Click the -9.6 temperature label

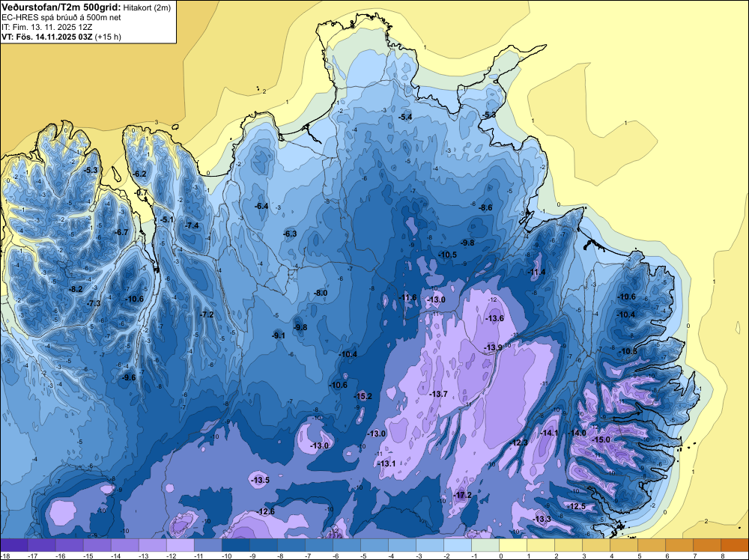click(x=129, y=377)
